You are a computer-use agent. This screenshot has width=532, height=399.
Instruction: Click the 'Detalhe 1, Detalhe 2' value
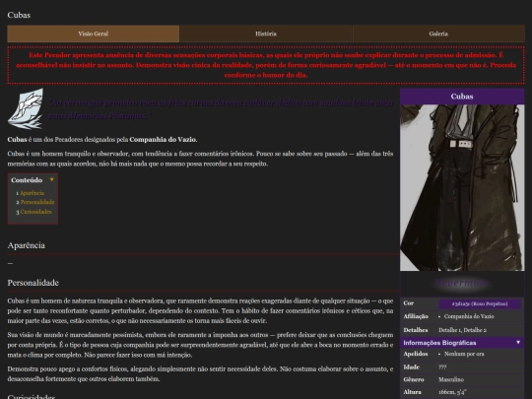pos(462,330)
